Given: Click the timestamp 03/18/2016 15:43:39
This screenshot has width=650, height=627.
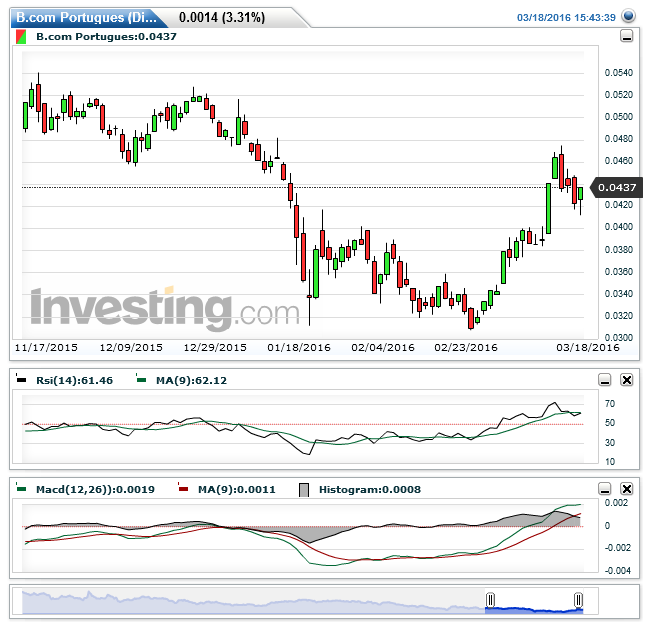Looking at the screenshot, I should pos(566,17).
